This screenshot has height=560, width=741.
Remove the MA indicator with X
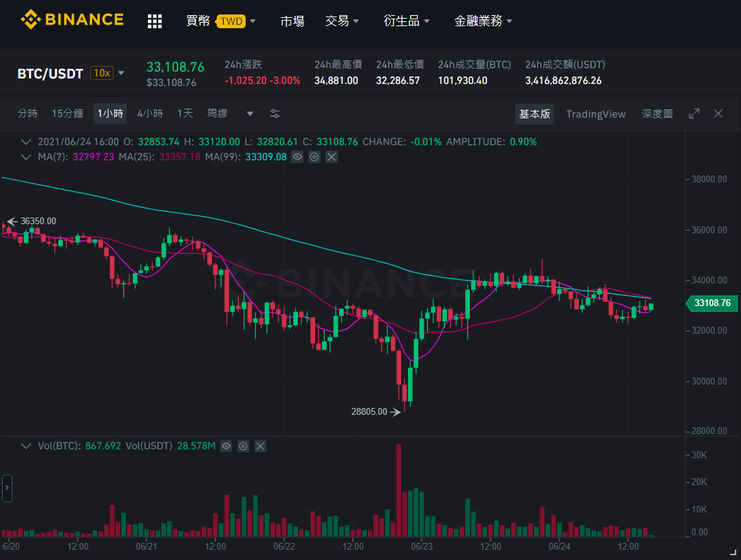click(x=332, y=157)
